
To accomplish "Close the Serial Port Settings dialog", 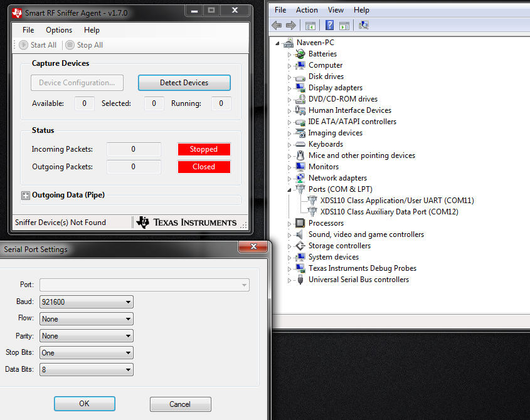I will pyautogui.click(x=253, y=246).
